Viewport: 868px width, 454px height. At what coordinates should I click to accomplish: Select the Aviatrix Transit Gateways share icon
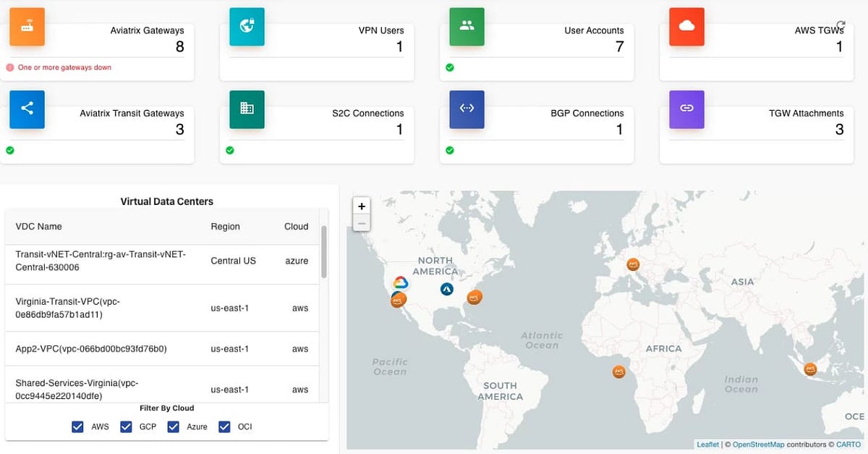pyautogui.click(x=27, y=109)
